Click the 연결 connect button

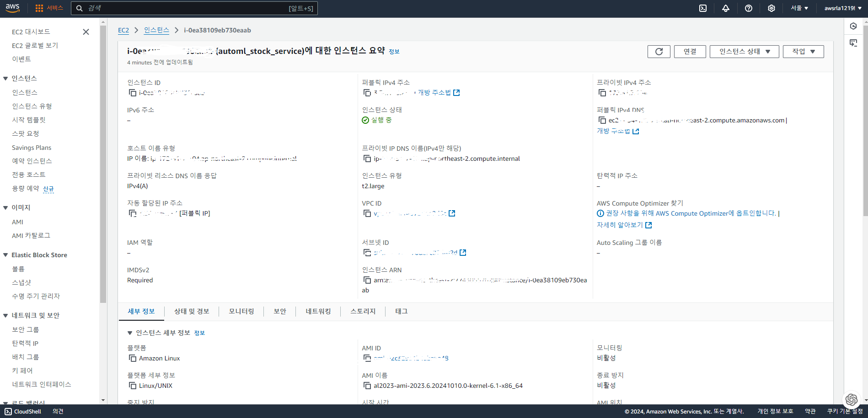point(690,52)
